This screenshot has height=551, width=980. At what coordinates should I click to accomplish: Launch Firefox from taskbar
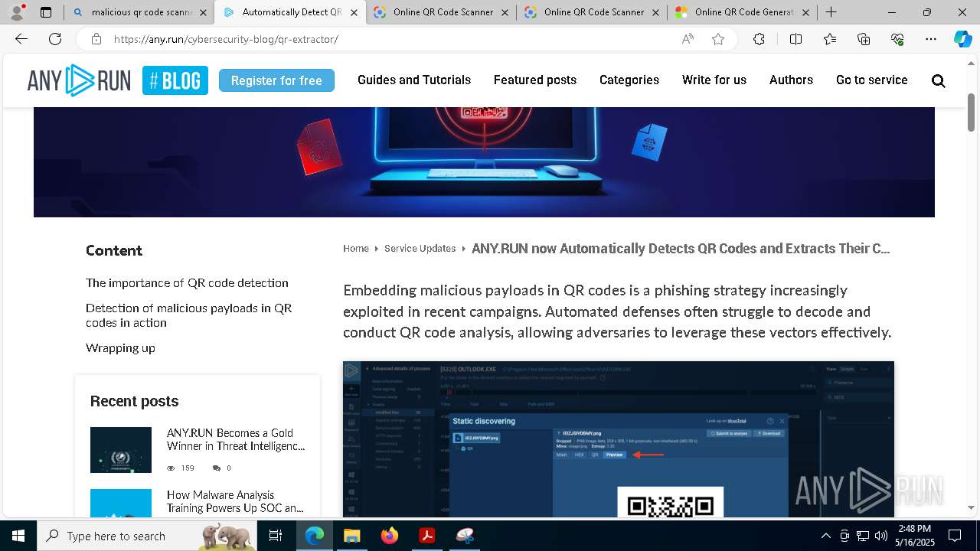[x=390, y=536]
